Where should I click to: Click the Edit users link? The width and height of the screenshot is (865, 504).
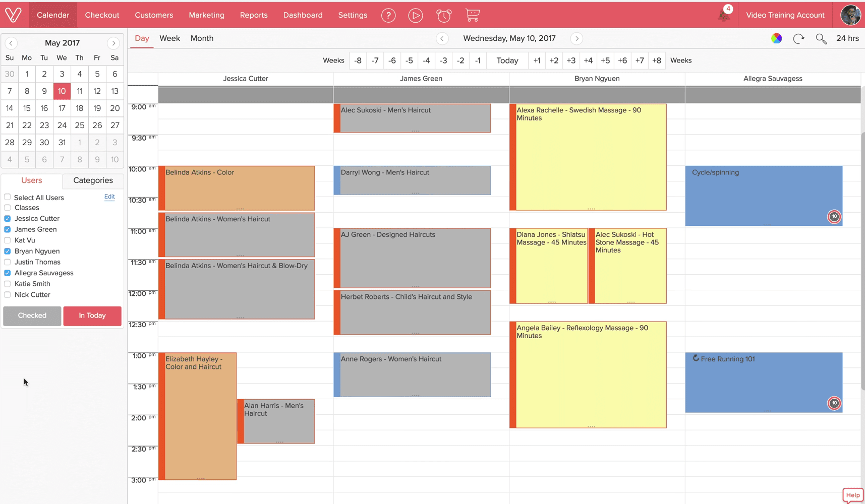(109, 197)
